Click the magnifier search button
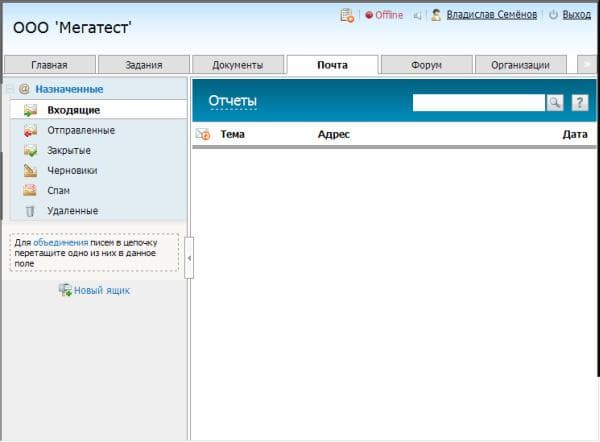 point(555,103)
